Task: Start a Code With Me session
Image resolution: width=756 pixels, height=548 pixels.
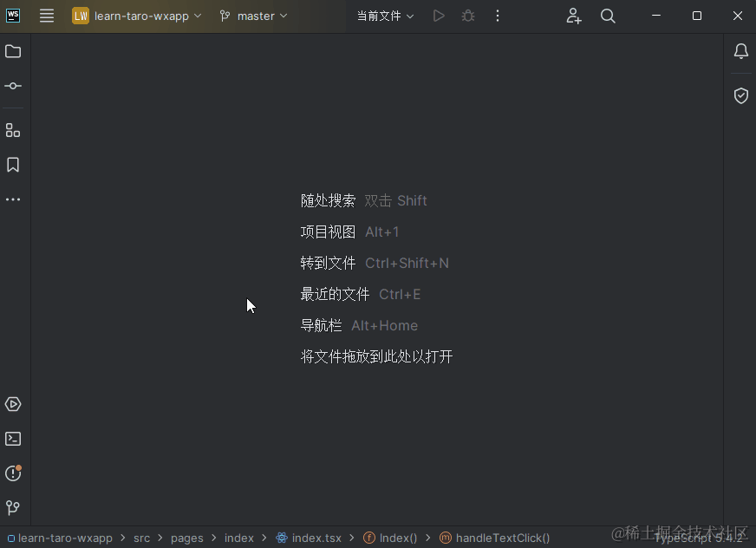Action: (x=573, y=16)
